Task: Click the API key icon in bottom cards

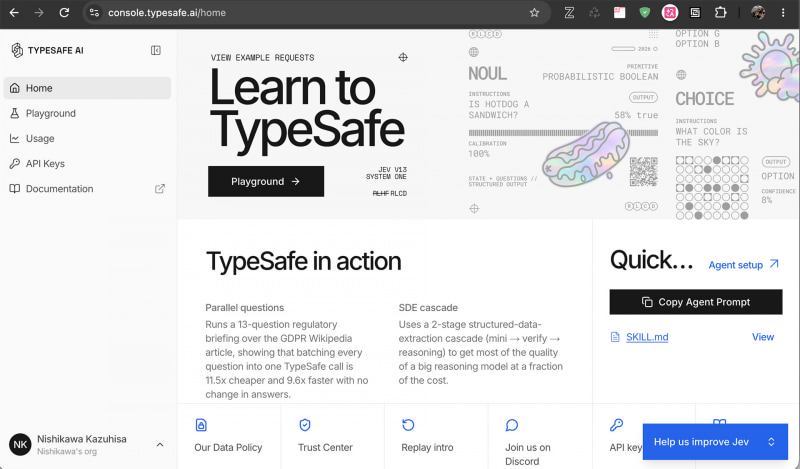Action: click(616, 425)
